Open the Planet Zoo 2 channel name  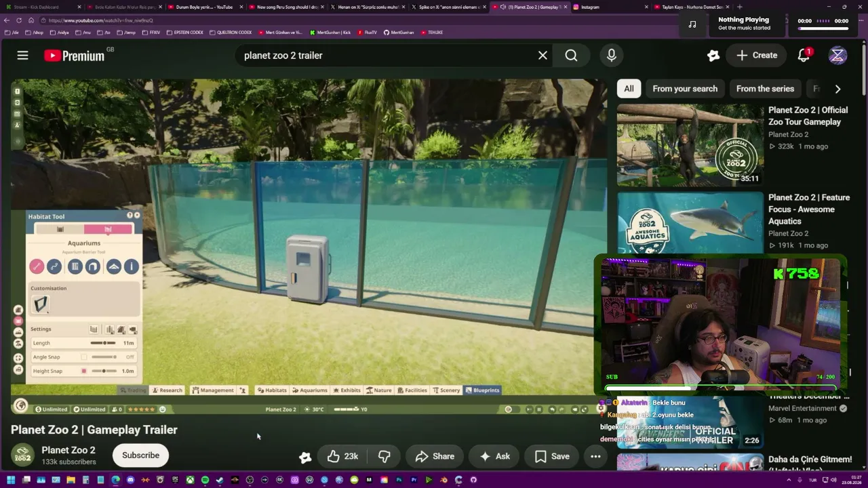pyautogui.click(x=68, y=450)
